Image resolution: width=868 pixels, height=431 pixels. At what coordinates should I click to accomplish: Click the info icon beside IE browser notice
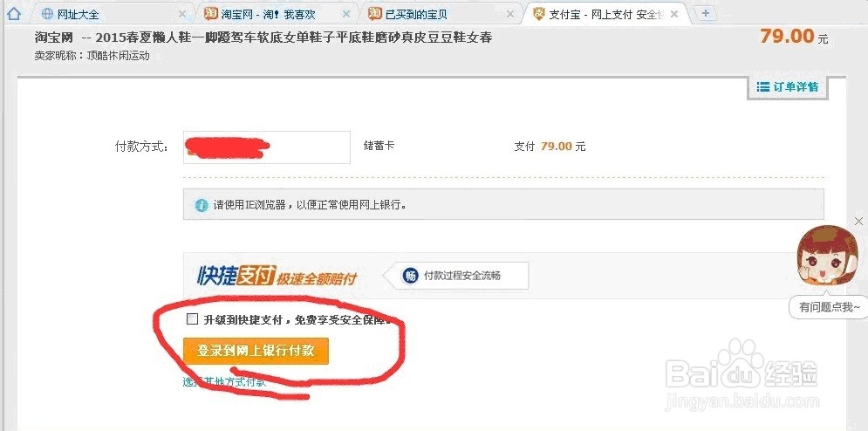click(x=202, y=205)
